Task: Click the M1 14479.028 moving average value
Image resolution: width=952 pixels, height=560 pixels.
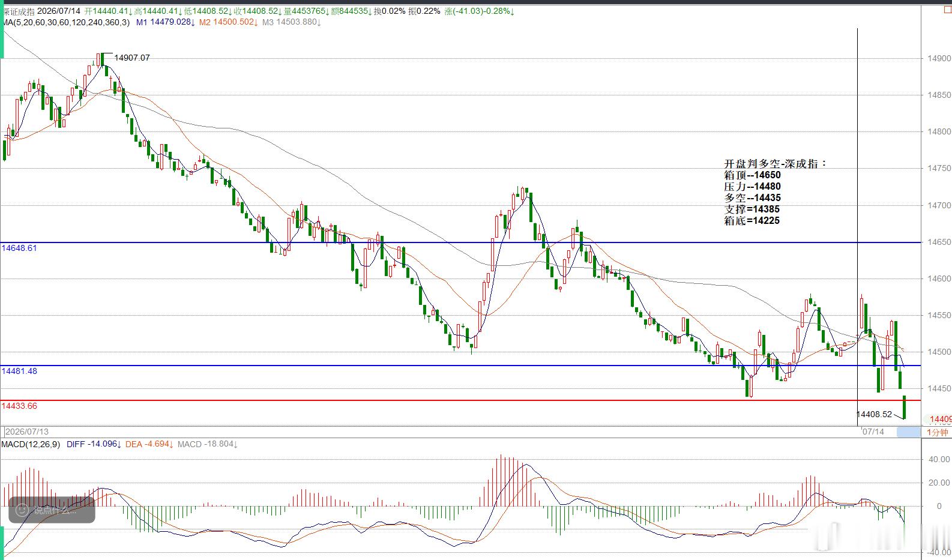Action: [166, 22]
